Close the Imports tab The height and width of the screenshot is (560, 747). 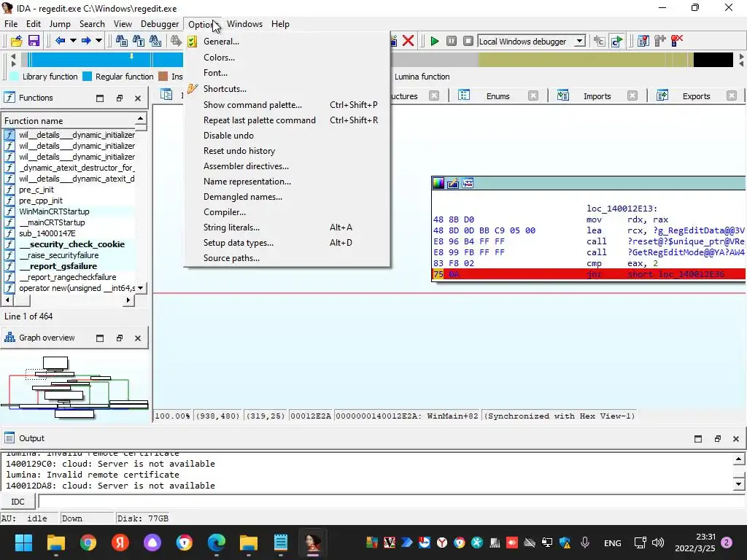click(x=632, y=96)
